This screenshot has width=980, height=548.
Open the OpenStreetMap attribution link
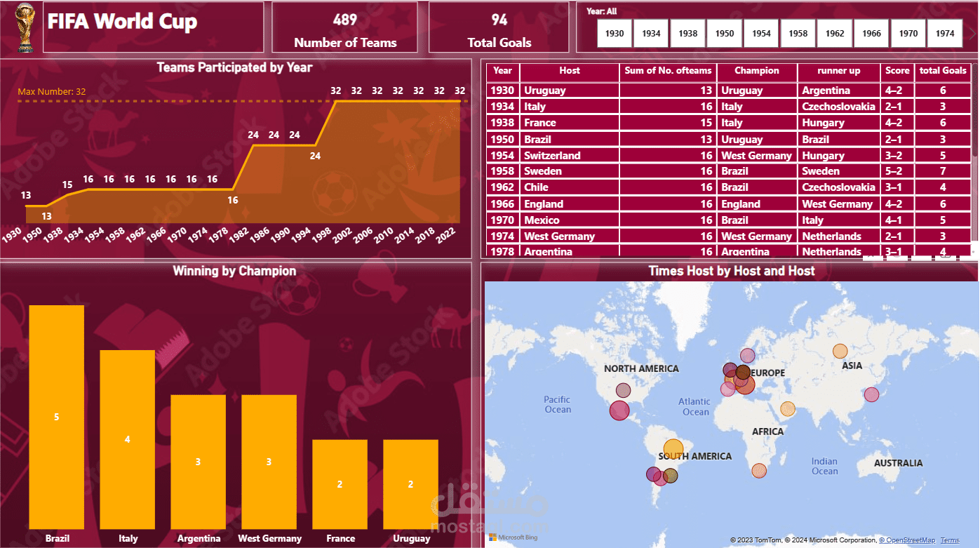pos(907,540)
